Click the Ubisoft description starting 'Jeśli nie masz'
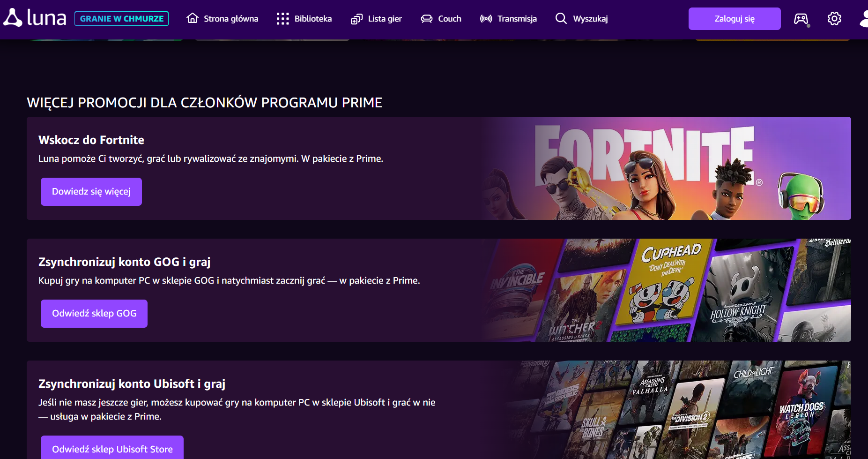Viewport: 868px width, 459px height. [237, 409]
